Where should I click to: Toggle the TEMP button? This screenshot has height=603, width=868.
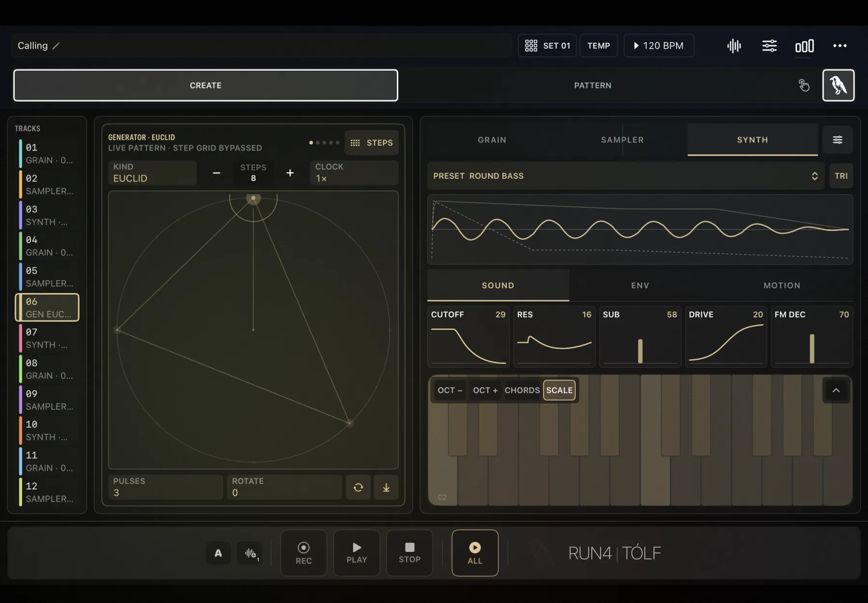pyautogui.click(x=598, y=46)
